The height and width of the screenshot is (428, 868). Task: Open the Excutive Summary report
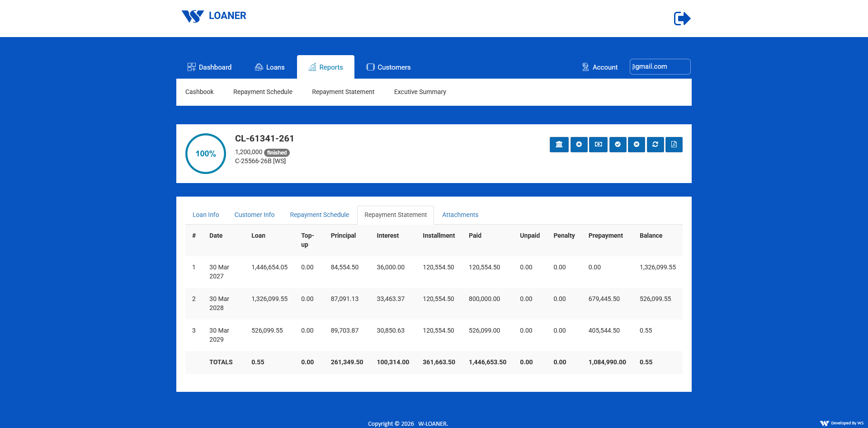tap(420, 92)
